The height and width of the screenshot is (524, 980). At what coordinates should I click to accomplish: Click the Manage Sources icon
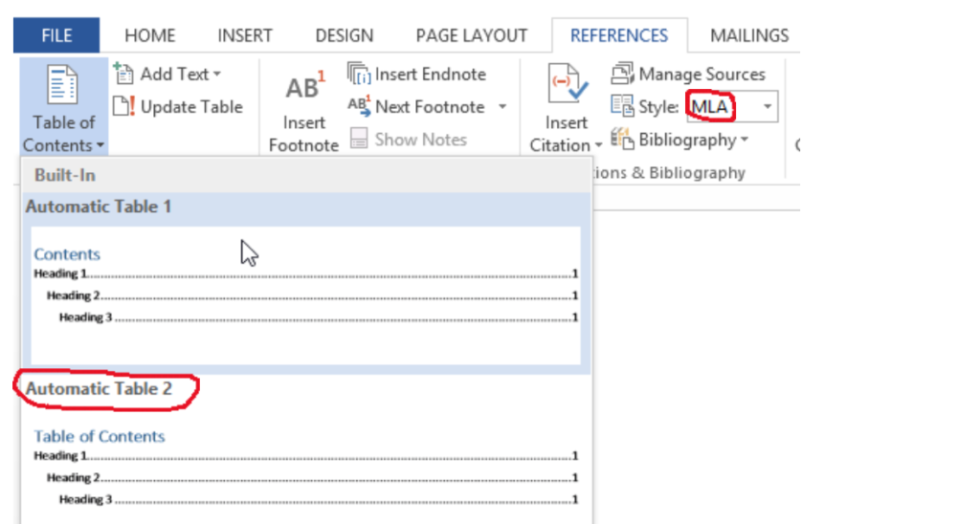tap(623, 75)
